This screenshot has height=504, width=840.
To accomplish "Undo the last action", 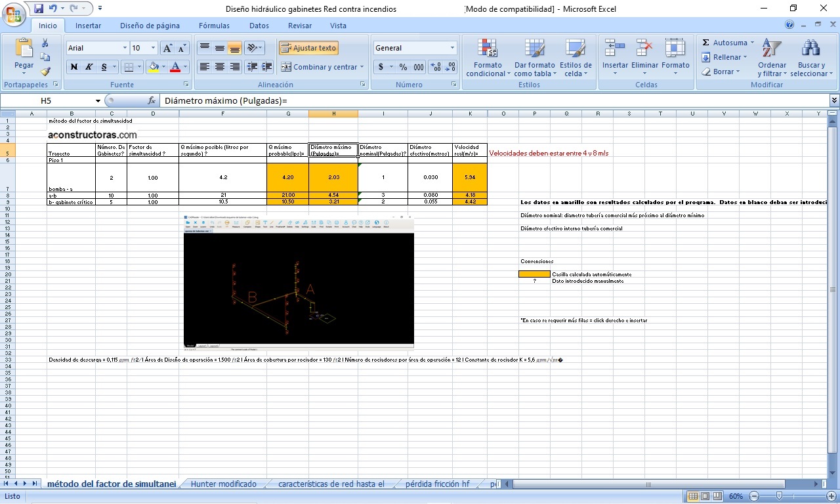I will point(53,9).
